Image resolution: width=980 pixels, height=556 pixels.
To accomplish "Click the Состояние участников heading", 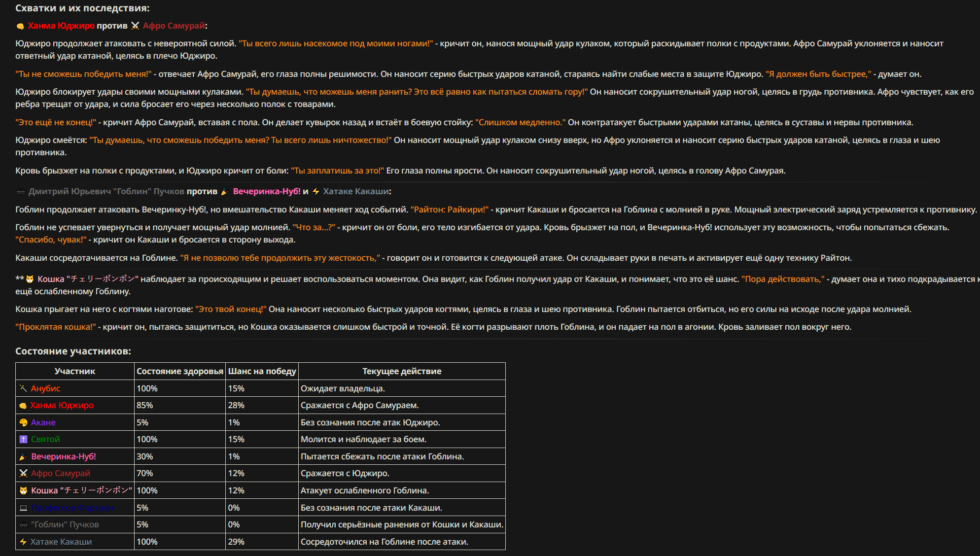I will [x=73, y=351].
